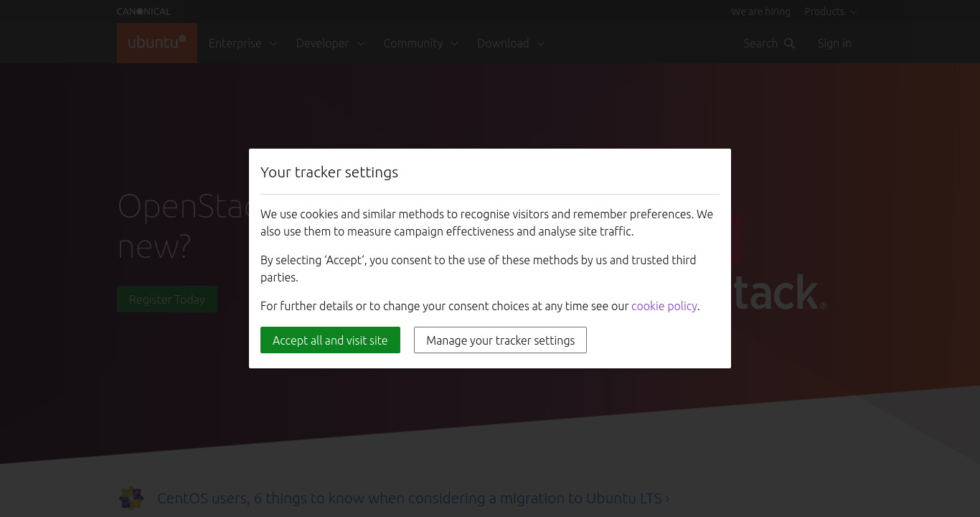This screenshot has width=980, height=517.
Task: Expand the Enterprise dropdown chevron
Action: click(x=273, y=44)
